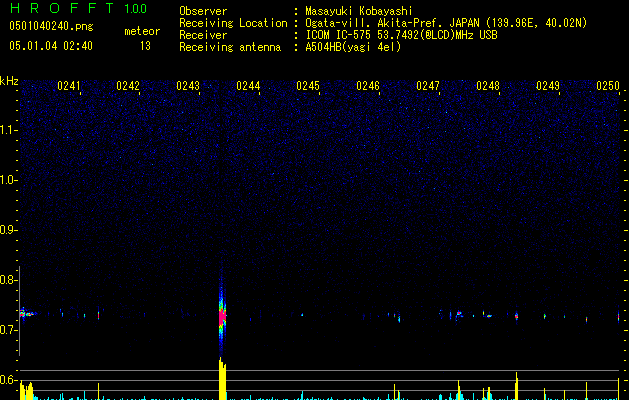Image resolution: width=629 pixels, height=400 pixels.
Task: Click the 0245 time marker
Action: (308, 86)
